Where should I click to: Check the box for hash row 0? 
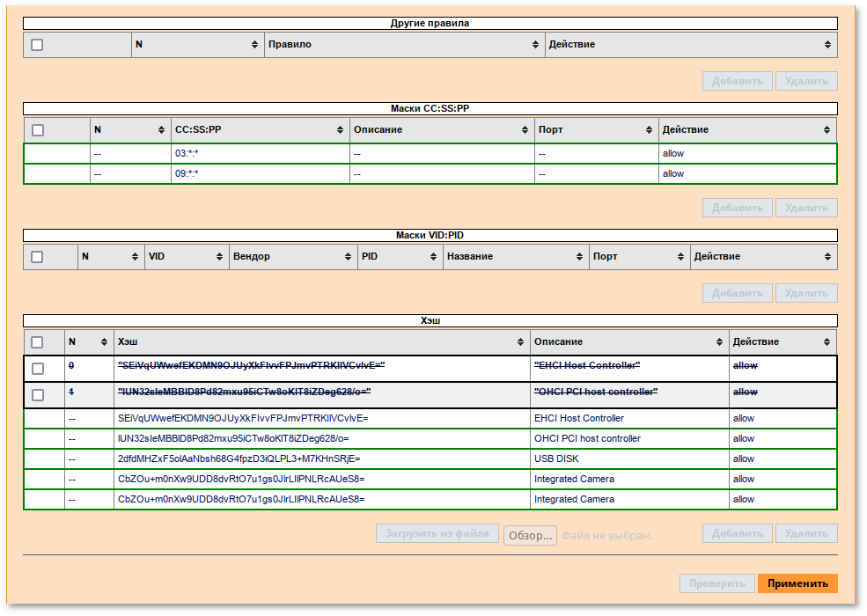(x=38, y=369)
